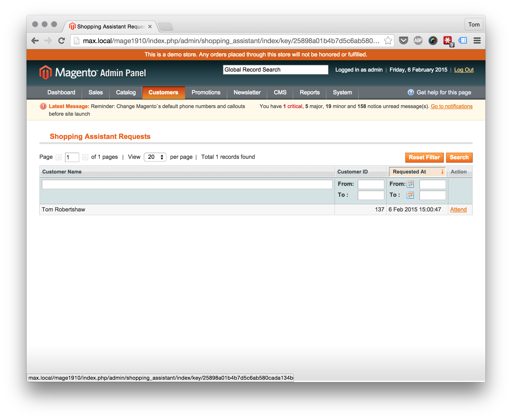Click the help question mark icon
Screen dimensions: 512x420
410,92
